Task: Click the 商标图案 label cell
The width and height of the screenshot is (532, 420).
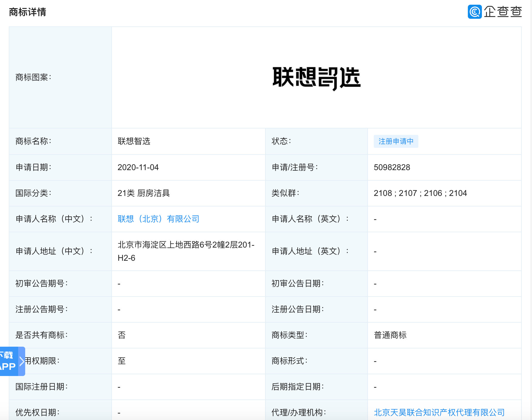Action: pyautogui.click(x=60, y=77)
